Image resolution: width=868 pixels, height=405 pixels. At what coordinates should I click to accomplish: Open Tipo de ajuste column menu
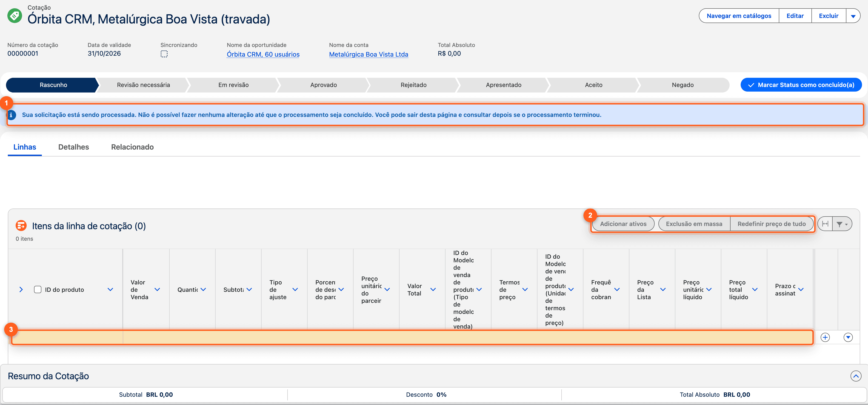(x=295, y=289)
